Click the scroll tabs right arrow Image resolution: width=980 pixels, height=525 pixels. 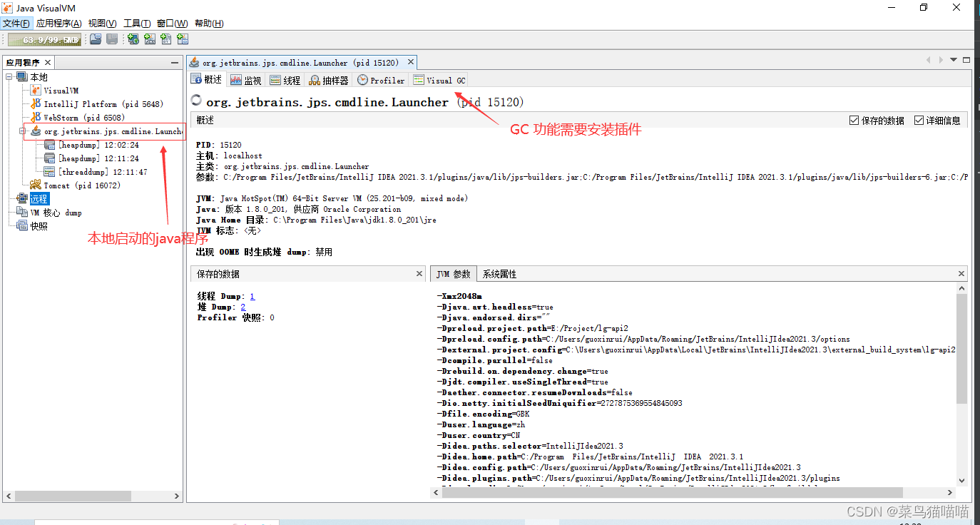click(941, 61)
